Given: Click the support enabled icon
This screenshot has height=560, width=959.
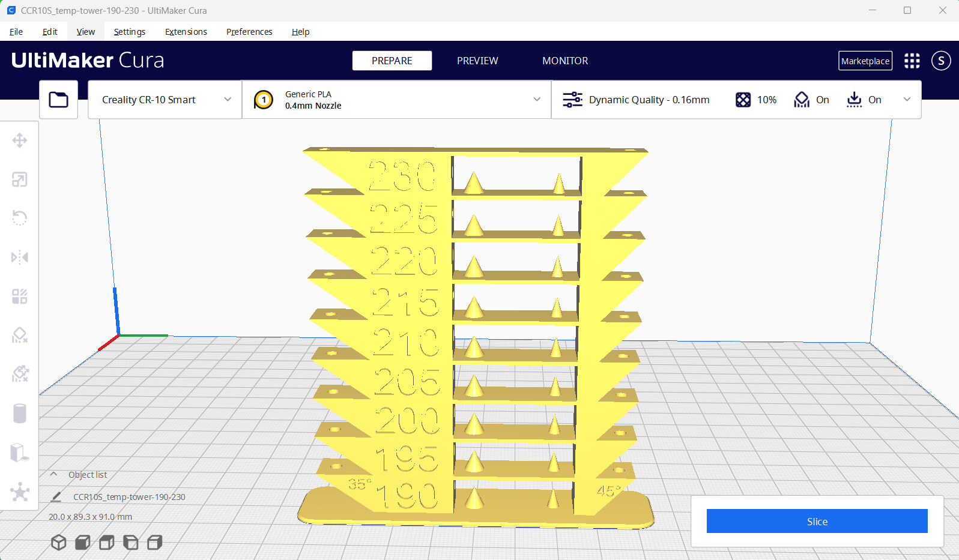Looking at the screenshot, I should pos(802,100).
